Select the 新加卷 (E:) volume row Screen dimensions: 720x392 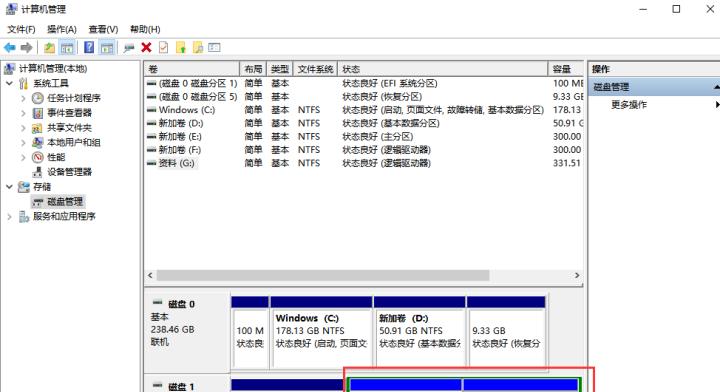[x=364, y=136]
